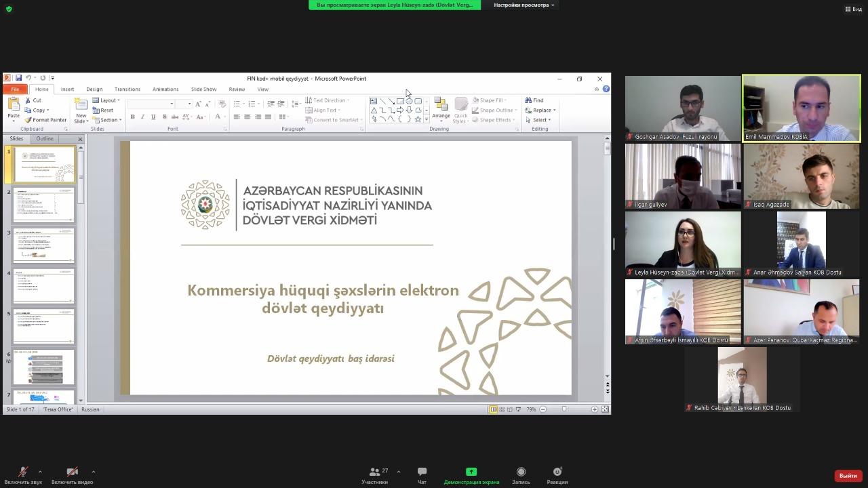This screenshot has width=868, height=488.
Task: Click the Find button in Editing group
Action: [534, 100]
